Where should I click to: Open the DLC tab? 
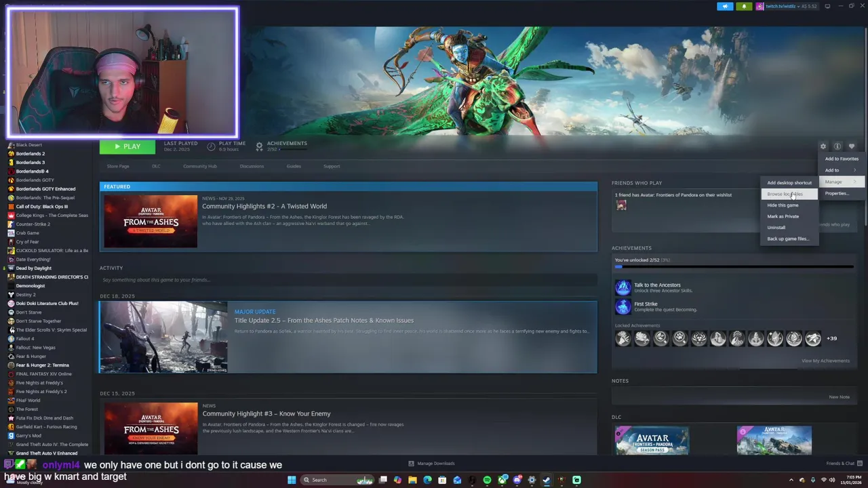pos(156,166)
